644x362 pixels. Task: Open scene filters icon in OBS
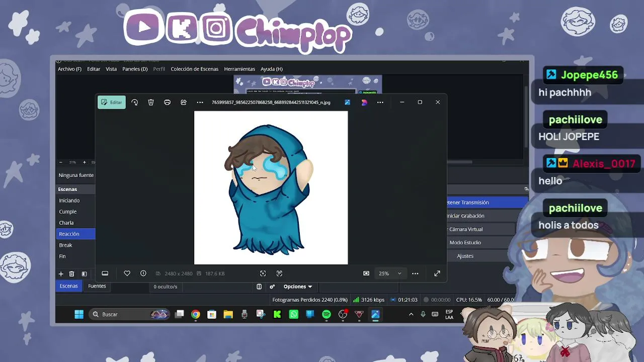84,274
